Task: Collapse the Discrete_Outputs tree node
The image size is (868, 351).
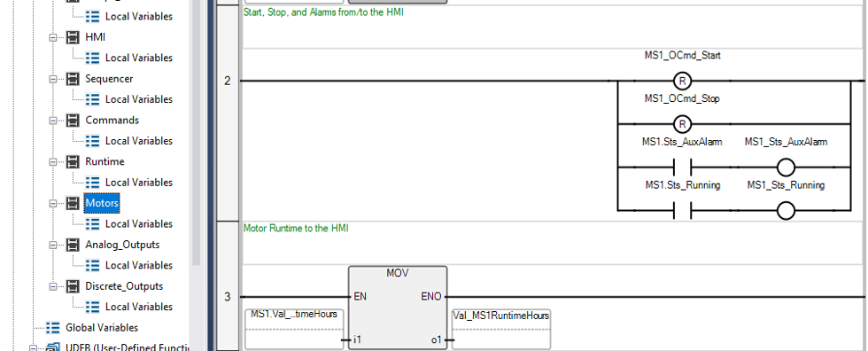Action: pos(54,286)
